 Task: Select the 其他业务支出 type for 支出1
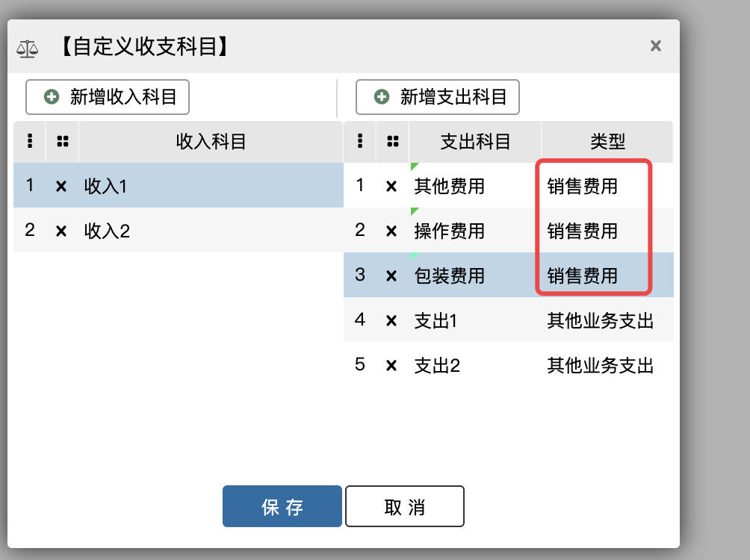pyautogui.click(x=600, y=321)
